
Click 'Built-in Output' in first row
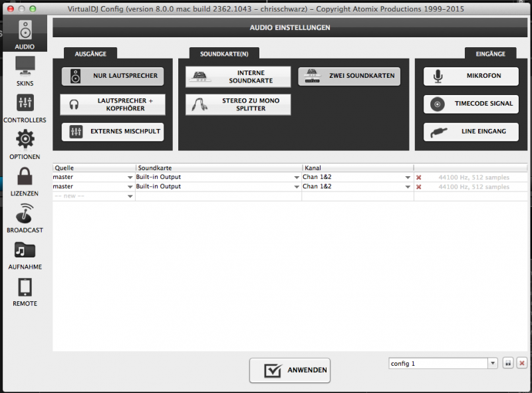point(158,177)
